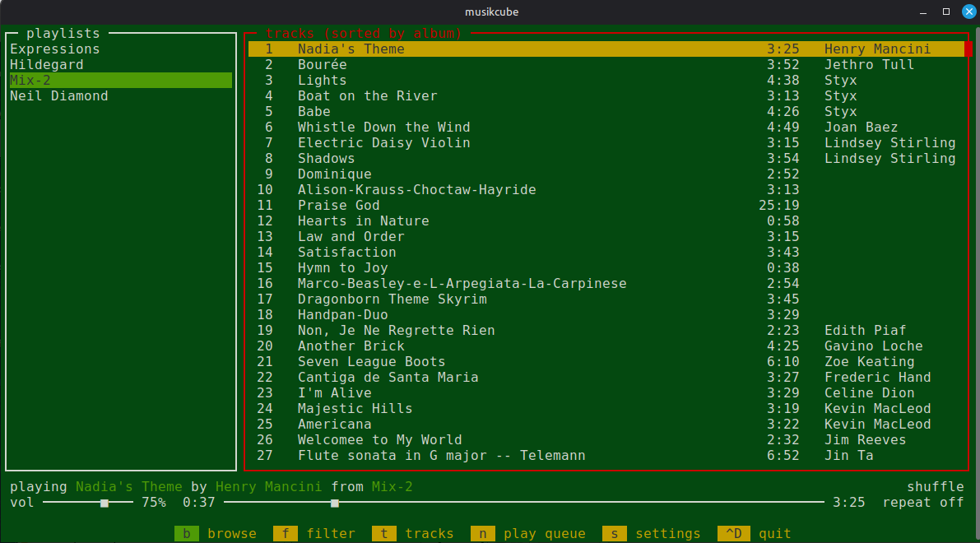Select track Satisfaction

[x=606, y=253]
